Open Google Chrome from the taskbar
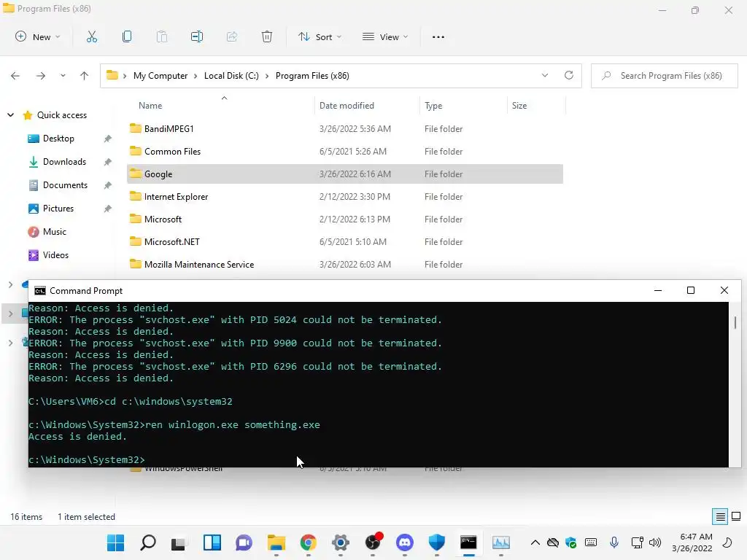 309,542
